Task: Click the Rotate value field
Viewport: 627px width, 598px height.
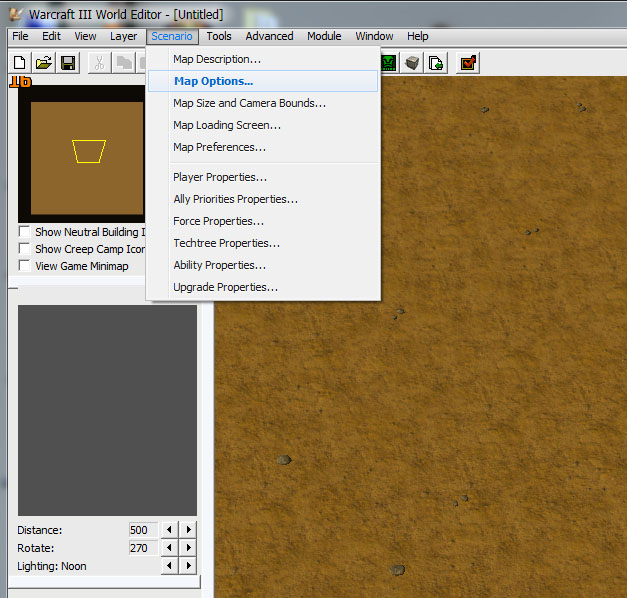Action: 143,548
